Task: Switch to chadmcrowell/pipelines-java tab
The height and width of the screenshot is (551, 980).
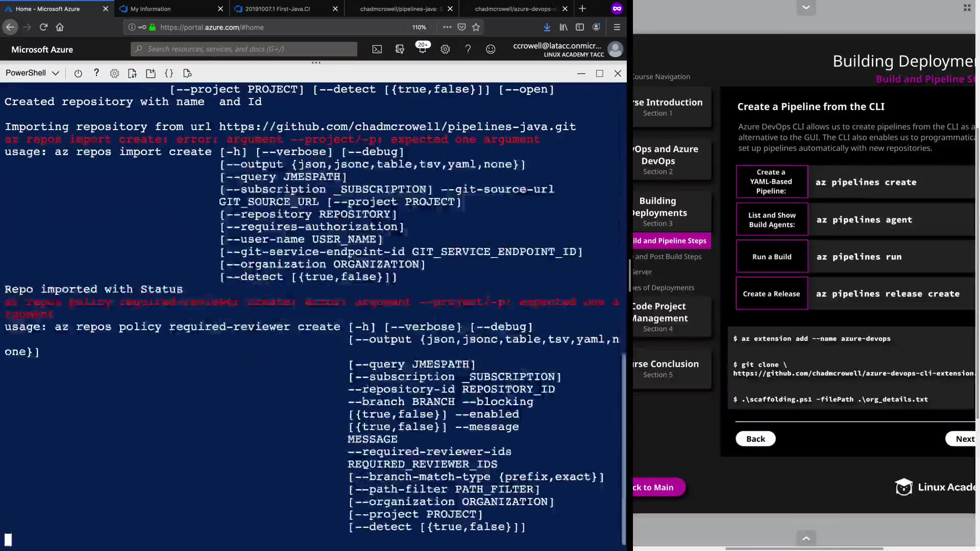Action: point(398,9)
